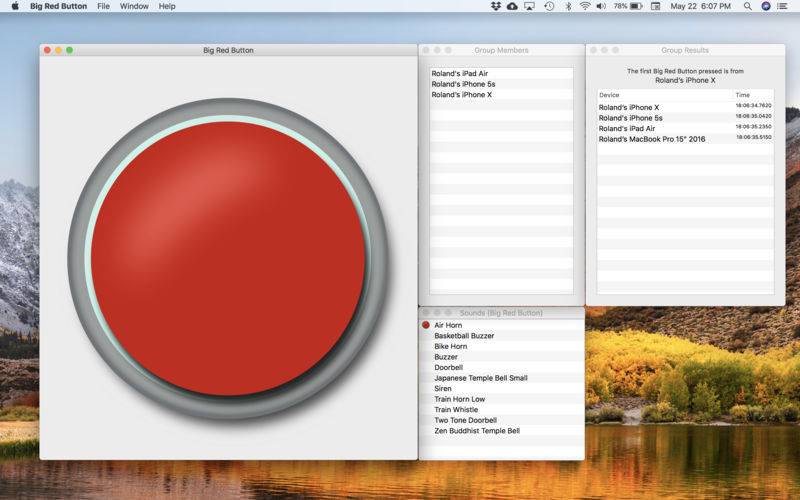Select Roland's MacBook Pro 15" 2016 result row
Screen dimensions: 800x500
click(685, 139)
